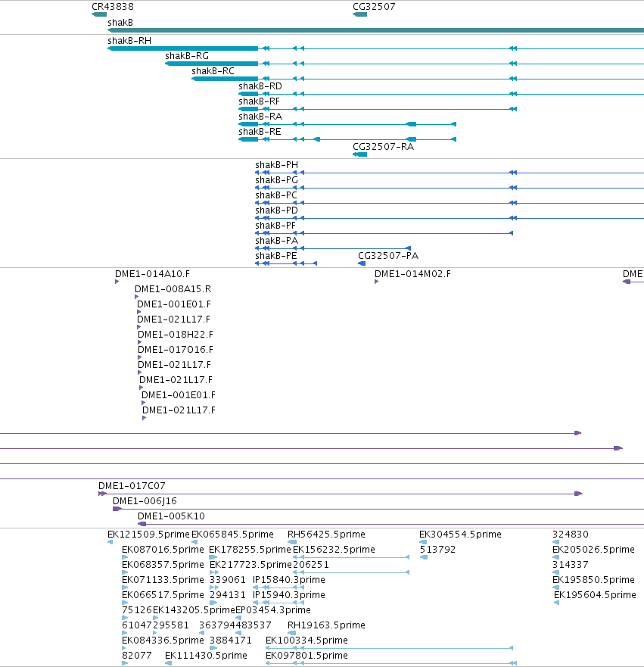Click the shakB-RH transcript label

tap(129, 41)
